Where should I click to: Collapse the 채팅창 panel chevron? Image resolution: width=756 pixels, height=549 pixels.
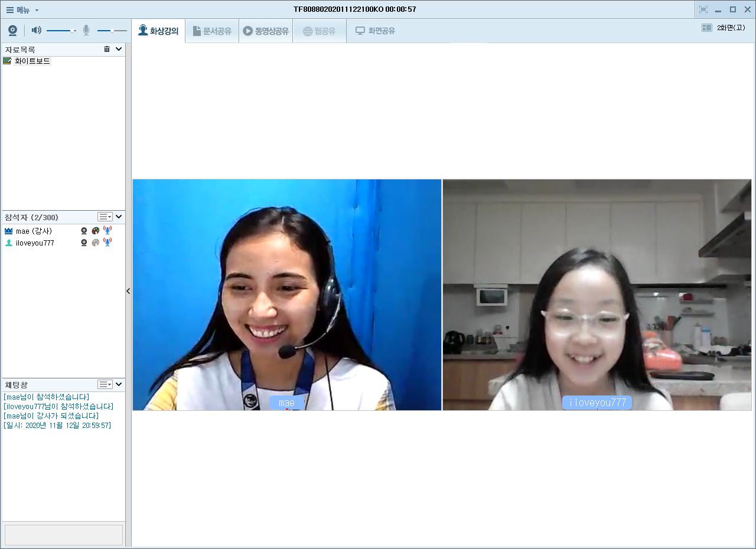pos(119,384)
